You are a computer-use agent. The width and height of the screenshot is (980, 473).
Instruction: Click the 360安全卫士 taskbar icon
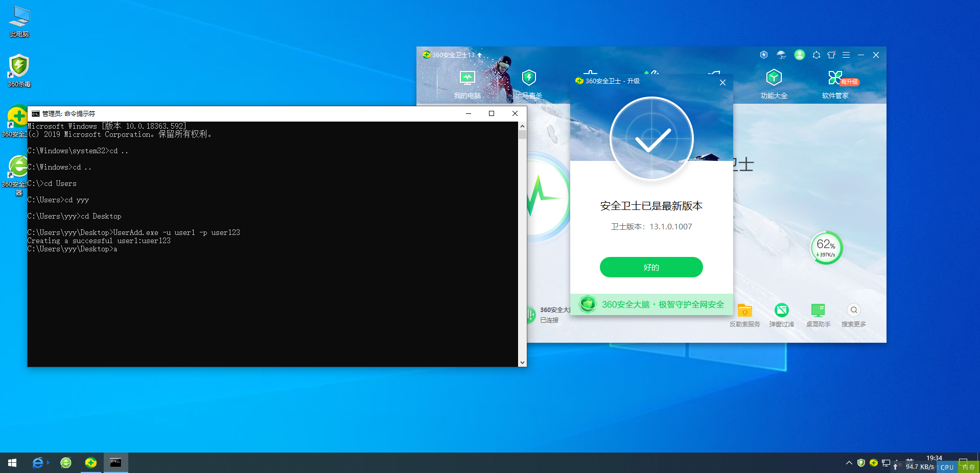[x=91, y=463]
